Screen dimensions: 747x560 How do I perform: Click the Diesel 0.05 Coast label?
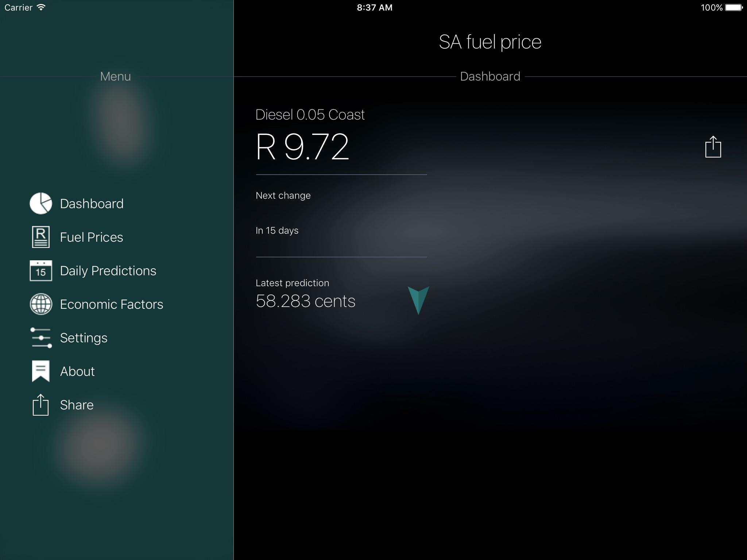[x=310, y=114]
